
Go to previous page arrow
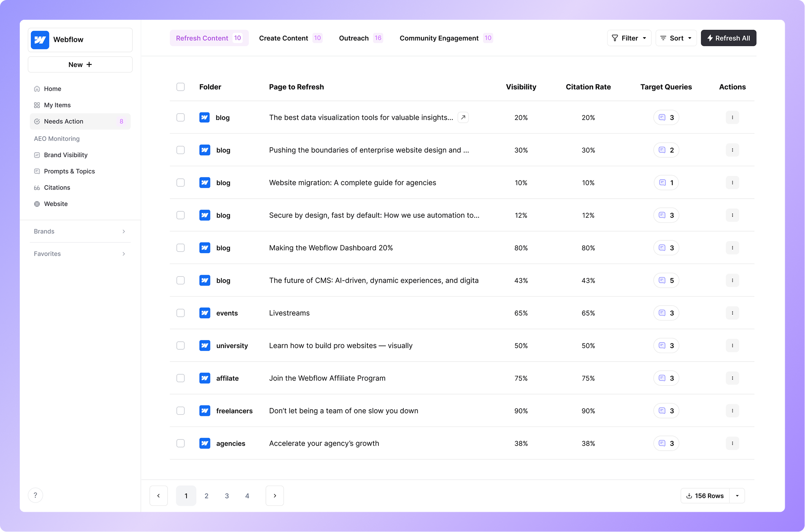click(159, 496)
